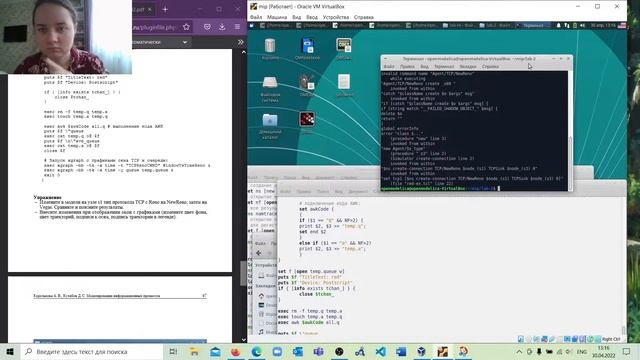Open the Windows Start menu

pyautogui.click(x=10, y=351)
